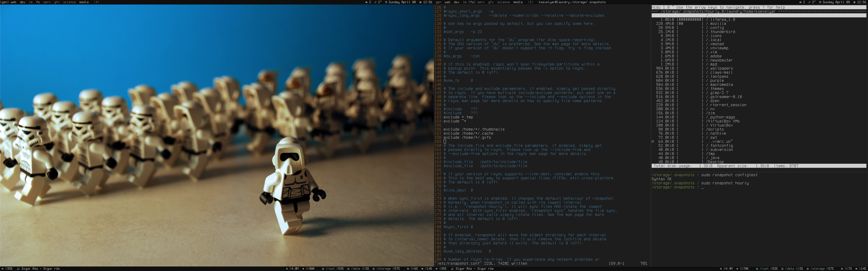
Task: Select the /.liferea_1.8 row in ncdu
Action: click(759, 19)
